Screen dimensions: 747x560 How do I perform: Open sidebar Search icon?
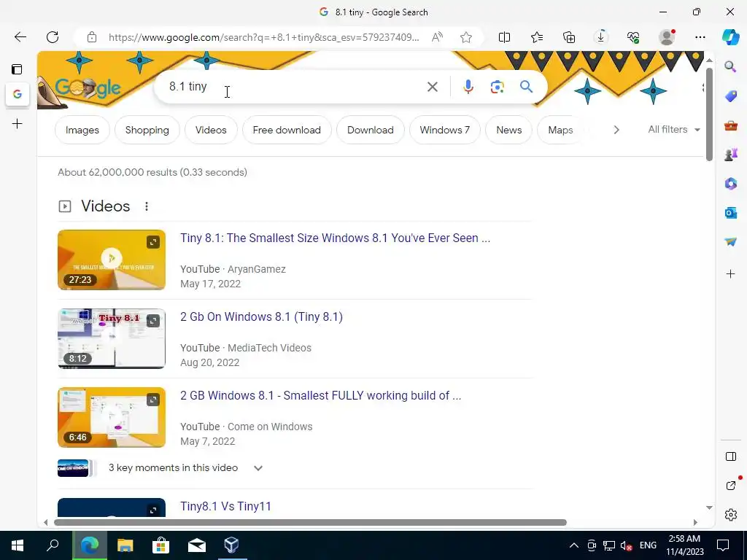click(730, 66)
